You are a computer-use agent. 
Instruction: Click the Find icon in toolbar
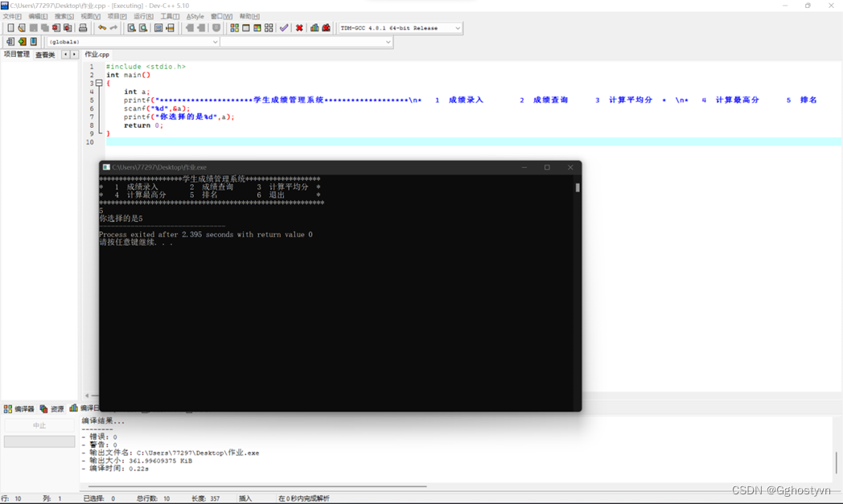point(131,28)
